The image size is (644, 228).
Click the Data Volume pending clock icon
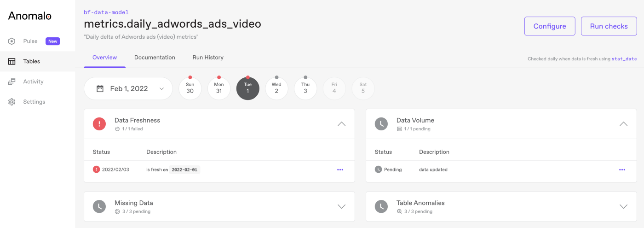[381, 124]
